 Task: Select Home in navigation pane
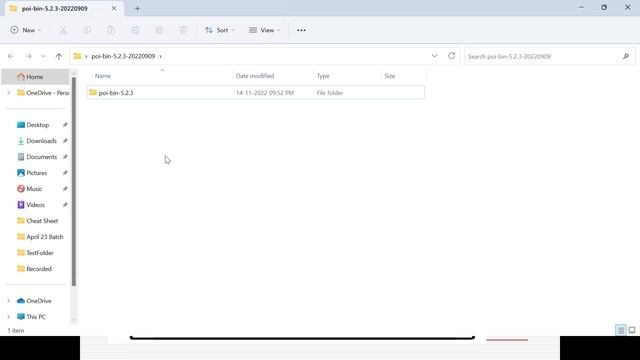(x=35, y=77)
